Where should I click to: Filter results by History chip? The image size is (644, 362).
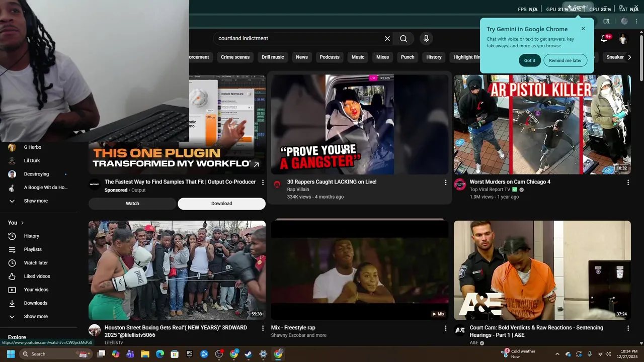[434, 57]
